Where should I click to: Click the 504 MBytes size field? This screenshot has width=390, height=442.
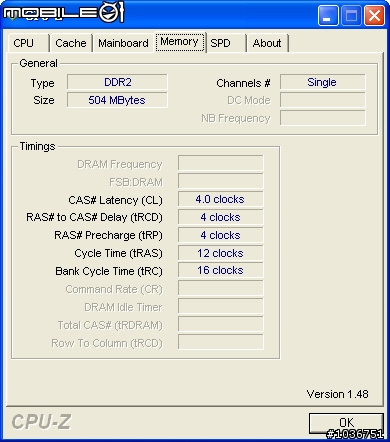(117, 100)
